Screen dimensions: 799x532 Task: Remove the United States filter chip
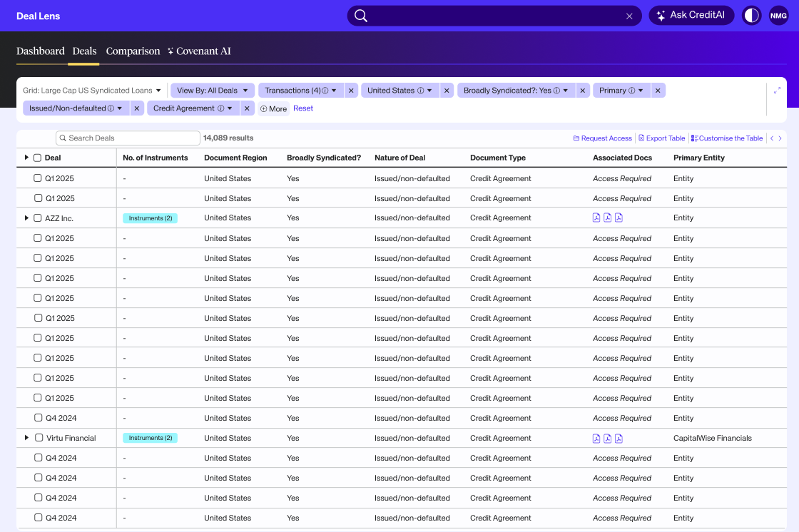click(x=447, y=91)
